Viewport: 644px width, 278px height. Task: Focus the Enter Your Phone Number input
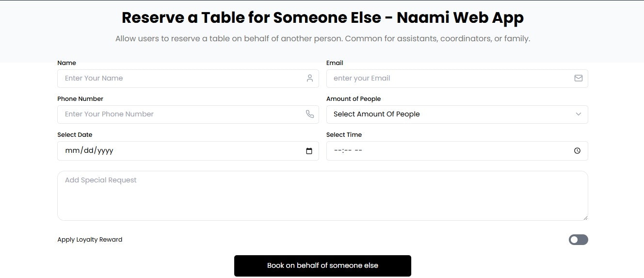point(188,114)
